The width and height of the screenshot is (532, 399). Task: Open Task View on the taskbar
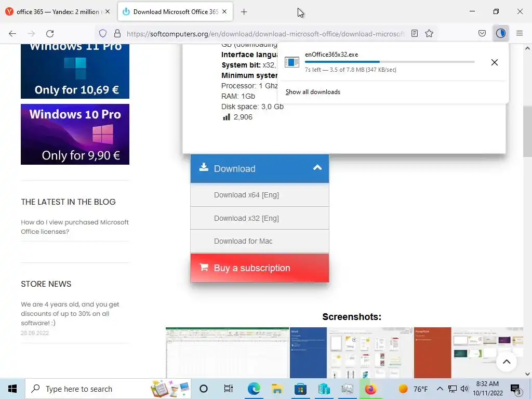229,389
